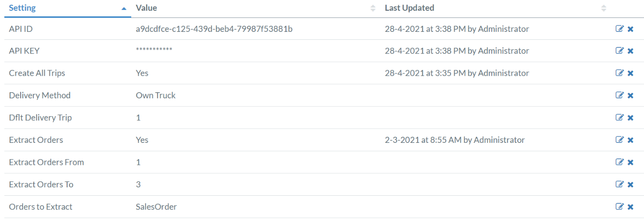The image size is (644, 222).
Task: Edit the API KEY setting
Action: point(620,51)
